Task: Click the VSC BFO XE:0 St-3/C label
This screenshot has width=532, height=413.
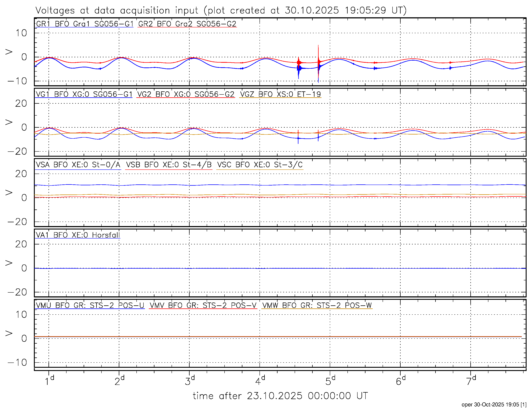Action: pyautogui.click(x=260, y=165)
